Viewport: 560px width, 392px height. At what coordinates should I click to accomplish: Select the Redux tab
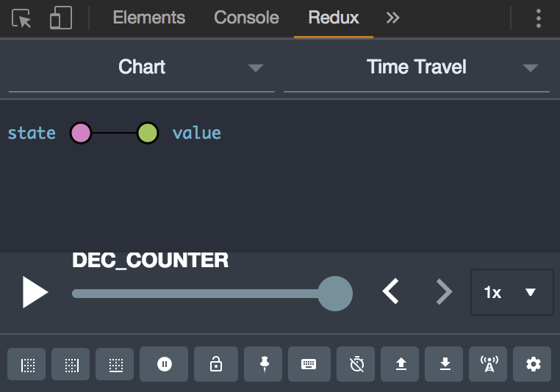point(334,18)
